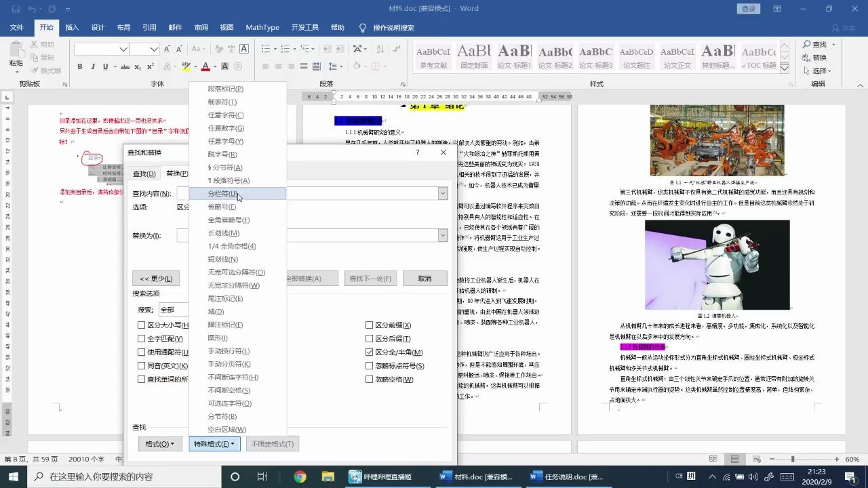Click the 全部替换 button

tap(310, 279)
